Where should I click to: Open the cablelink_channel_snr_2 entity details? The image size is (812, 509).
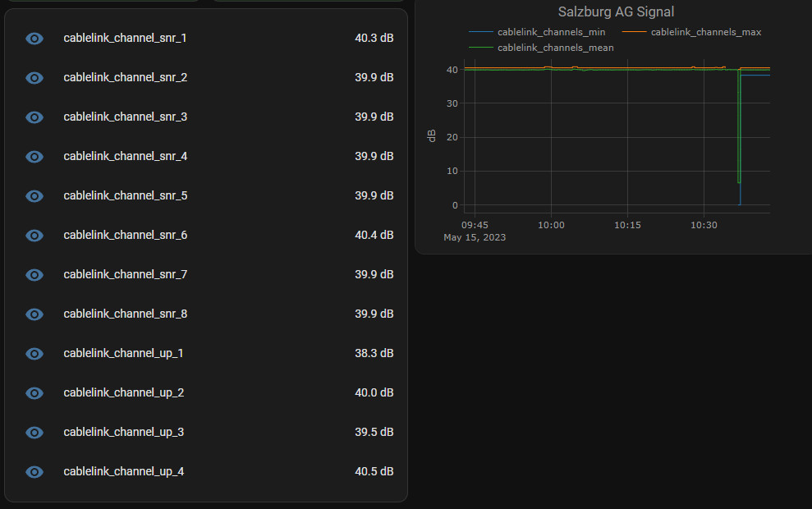click(x=126, y=78)
